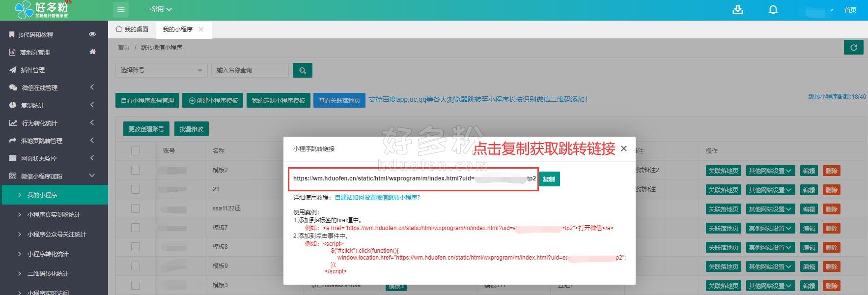Click 编辑 for row 模板3
The image size is (868, 295).
809,286
